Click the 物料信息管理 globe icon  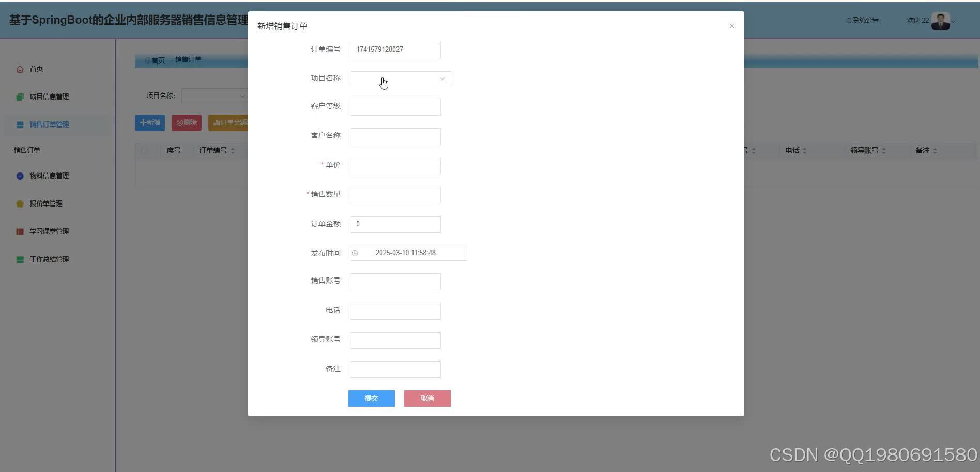[x=19, y=176]
